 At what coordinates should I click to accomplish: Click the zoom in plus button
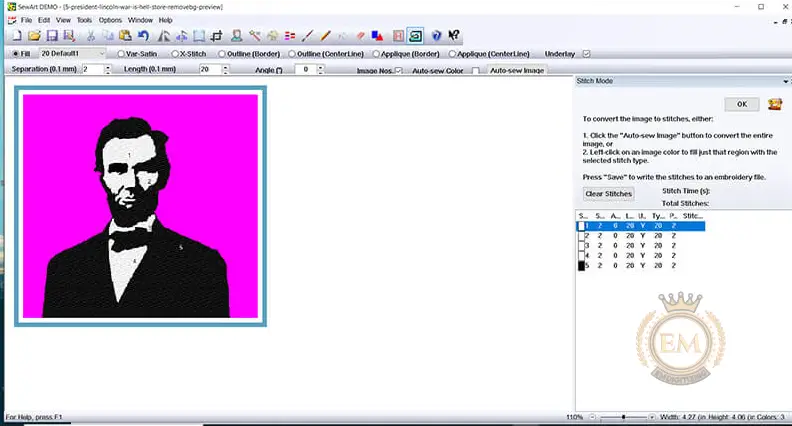(652, 417)
